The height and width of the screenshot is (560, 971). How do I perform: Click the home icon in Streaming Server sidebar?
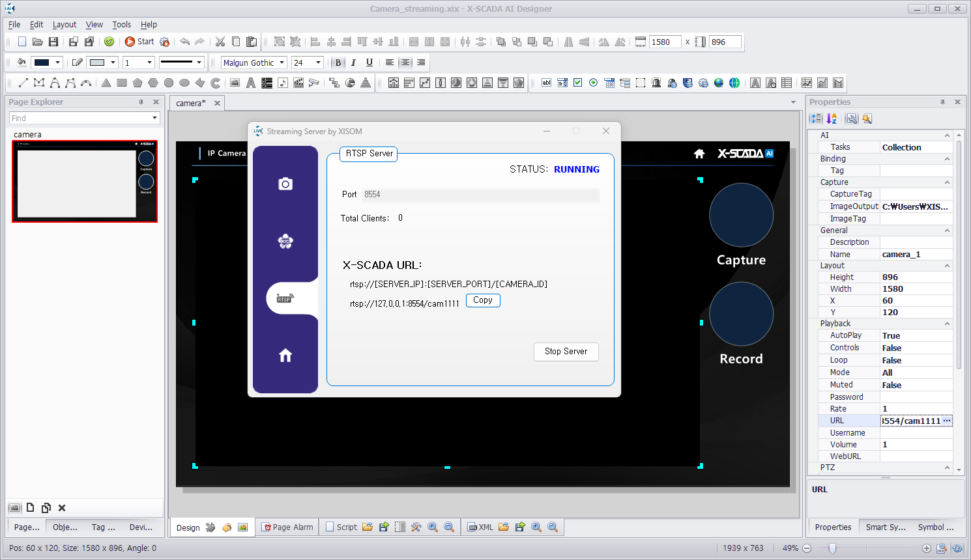[x=285, y=356]
